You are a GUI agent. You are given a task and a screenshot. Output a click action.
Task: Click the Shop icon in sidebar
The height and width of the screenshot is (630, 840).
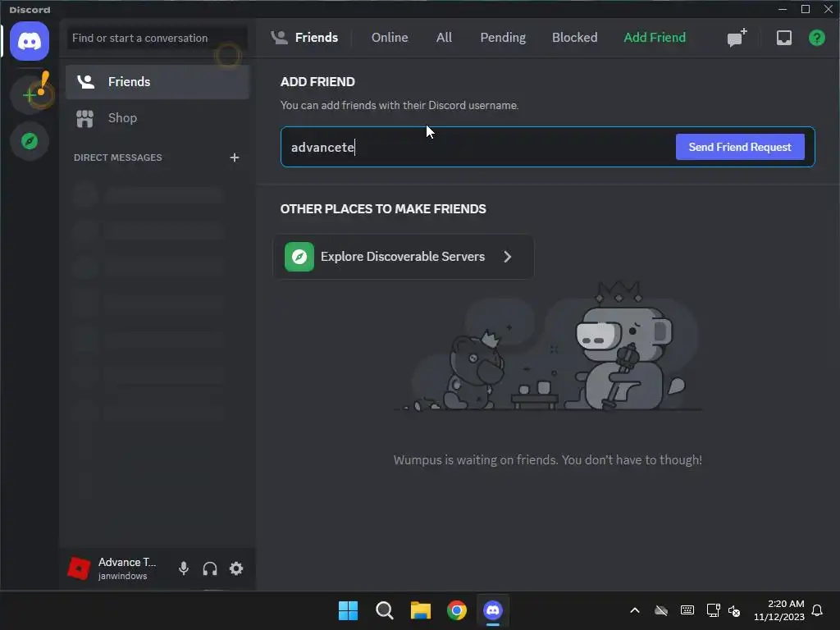coord(84,118)
